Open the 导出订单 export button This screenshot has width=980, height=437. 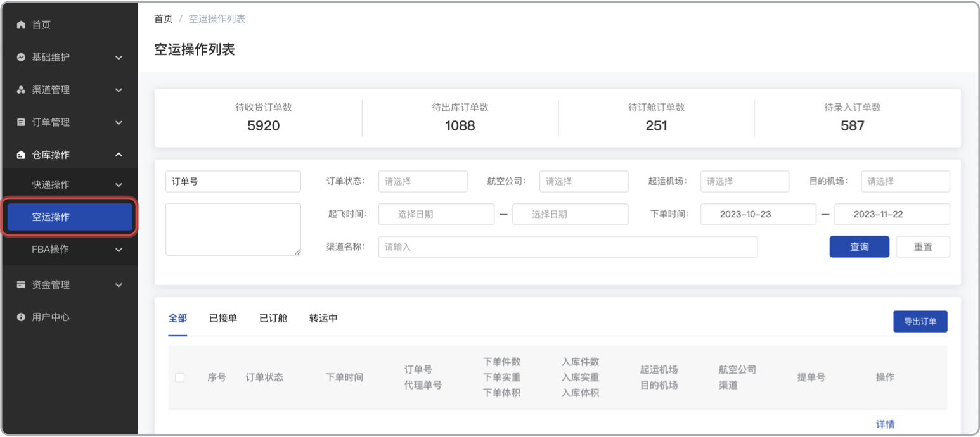(x=920, y=321)
